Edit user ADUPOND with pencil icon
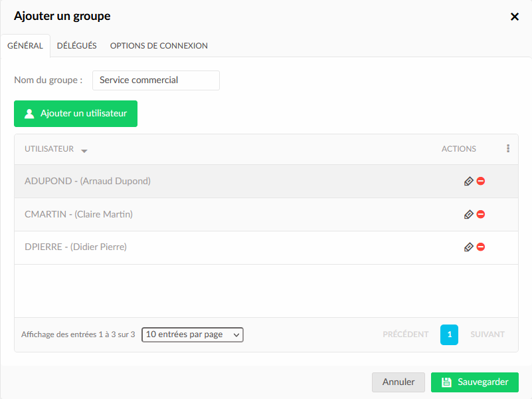 click(x=468, y=182)
